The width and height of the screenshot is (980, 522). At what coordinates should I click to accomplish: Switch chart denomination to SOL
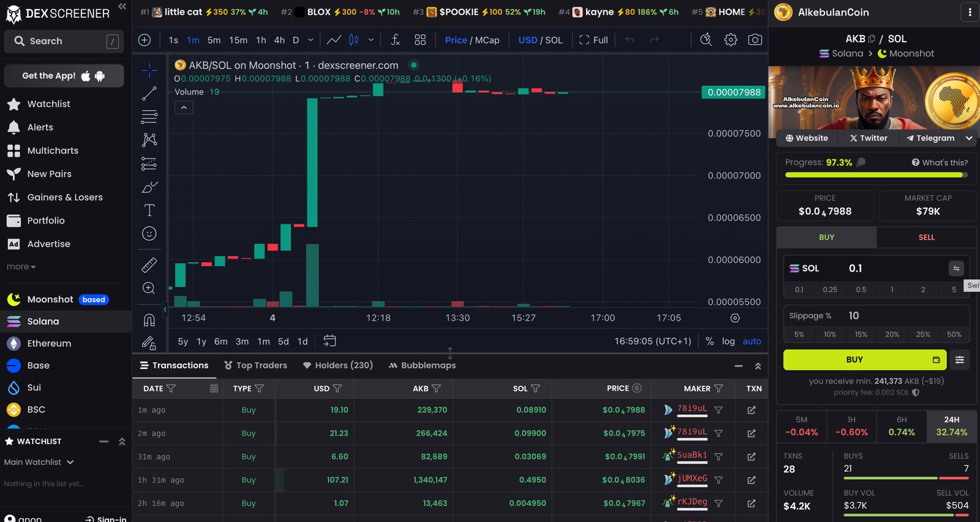(x=554, y=40)
